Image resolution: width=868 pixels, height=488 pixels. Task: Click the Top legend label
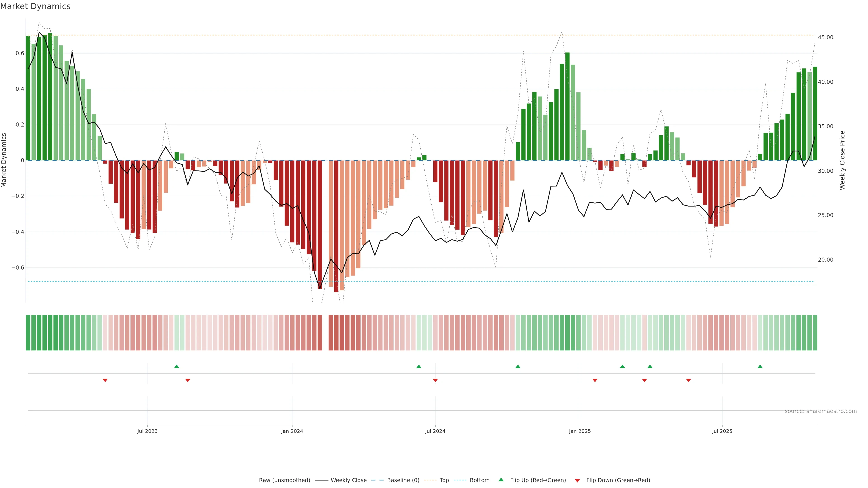[x=444, y=480]
